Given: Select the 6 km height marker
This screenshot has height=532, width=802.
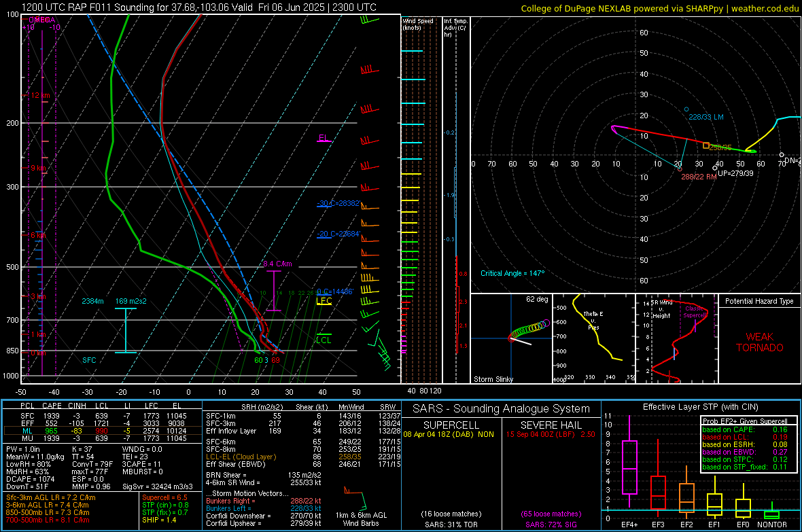Looking at the screenshot, I should [x=38, y=235].
